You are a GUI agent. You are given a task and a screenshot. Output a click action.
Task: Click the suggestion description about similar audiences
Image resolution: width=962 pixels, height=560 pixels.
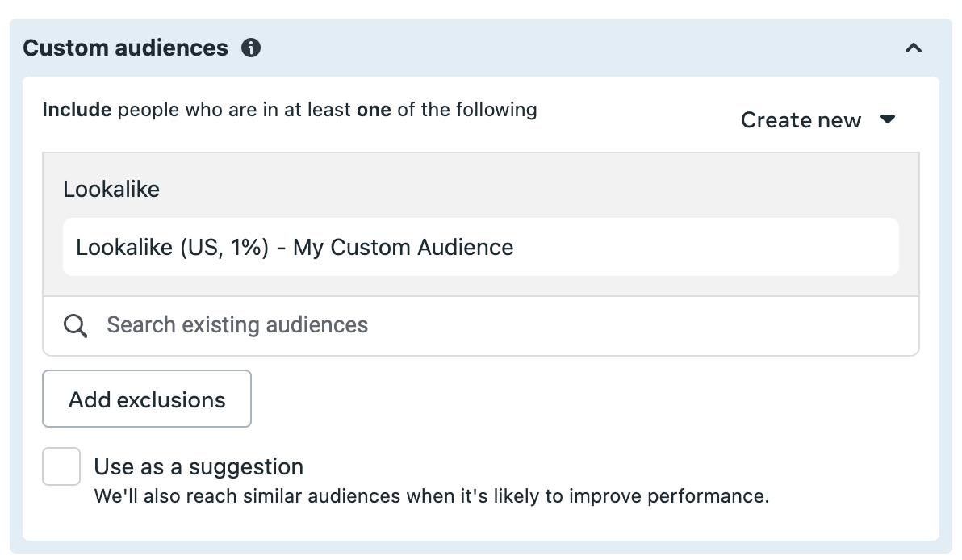click(431, 495)
